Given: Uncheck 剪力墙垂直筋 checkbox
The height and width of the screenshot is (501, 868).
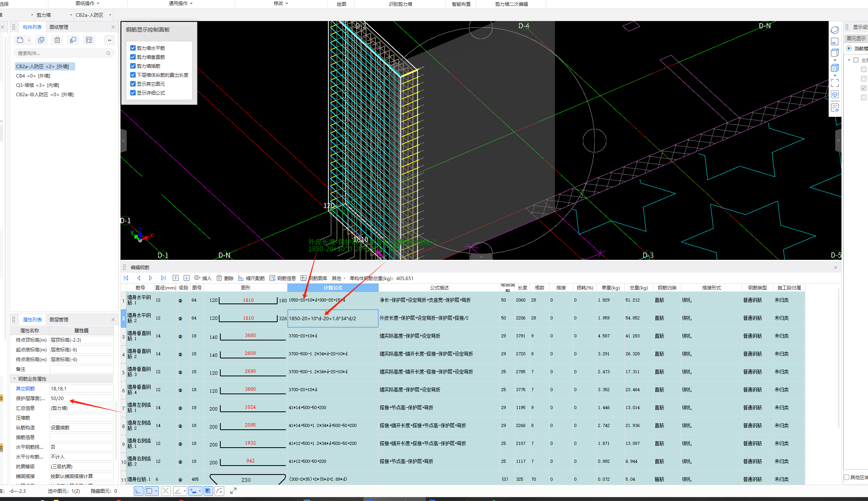Looking at the screenshot, I should (133, 57).
